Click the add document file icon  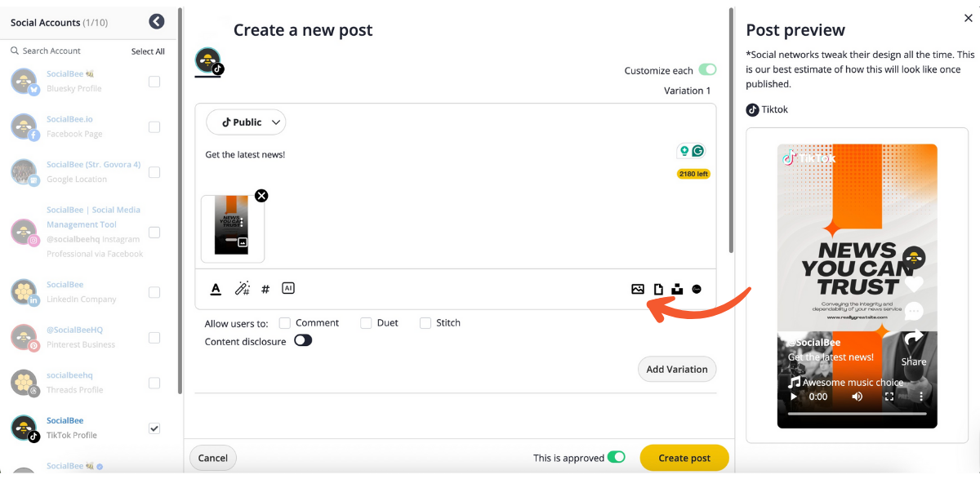pyautogui.click(x=658, y=289)
